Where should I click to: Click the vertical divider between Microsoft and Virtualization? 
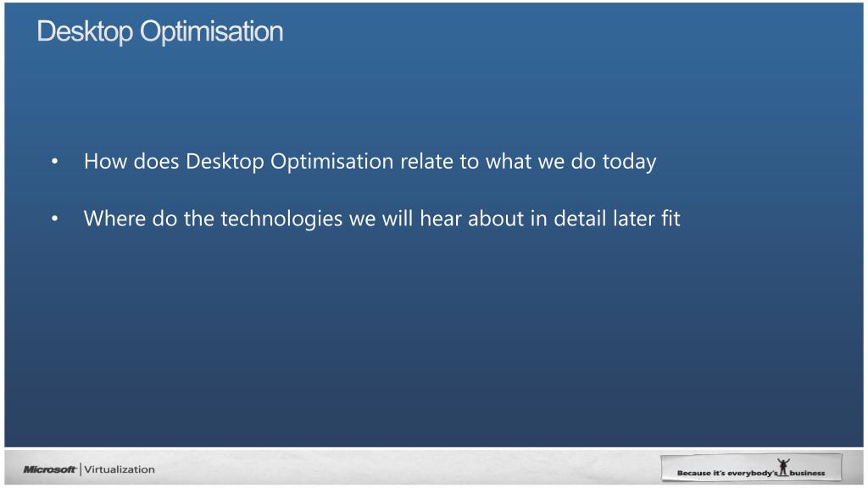pos(81,469)
